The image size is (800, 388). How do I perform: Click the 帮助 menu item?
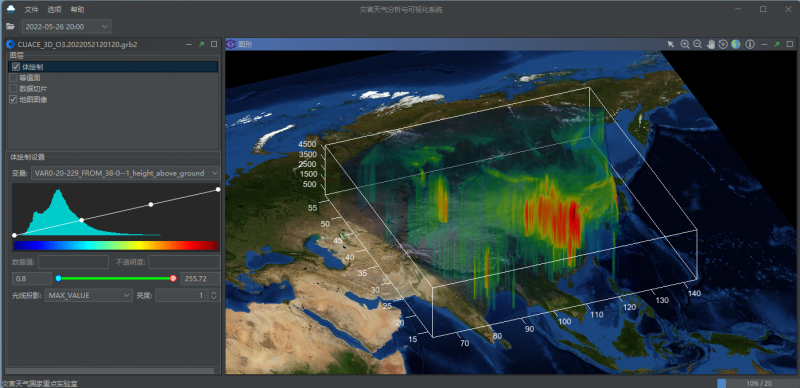point(78,10)
